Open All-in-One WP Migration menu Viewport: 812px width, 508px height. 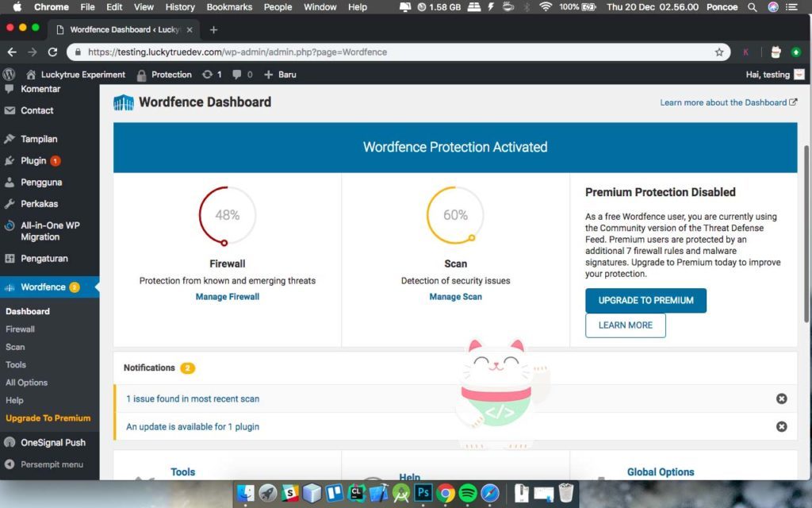[x=50, y=231]
